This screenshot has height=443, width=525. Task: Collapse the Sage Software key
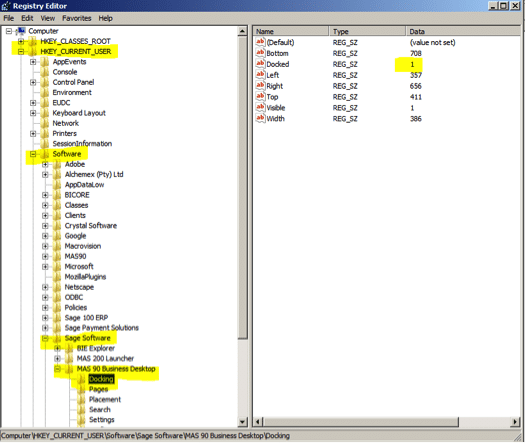pyautogui.click(x=45, y=338)
